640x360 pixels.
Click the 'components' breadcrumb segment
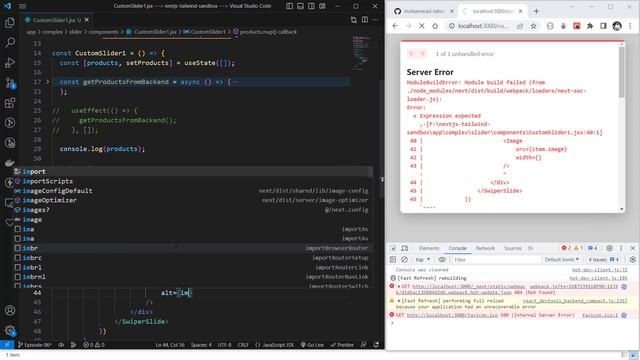click(x=103, y=32)
